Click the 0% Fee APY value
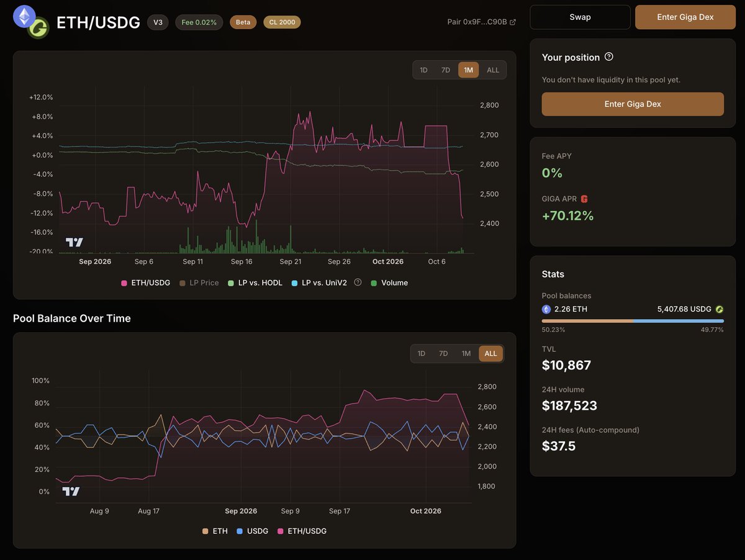The image size is (745, 560). point(552,173)
